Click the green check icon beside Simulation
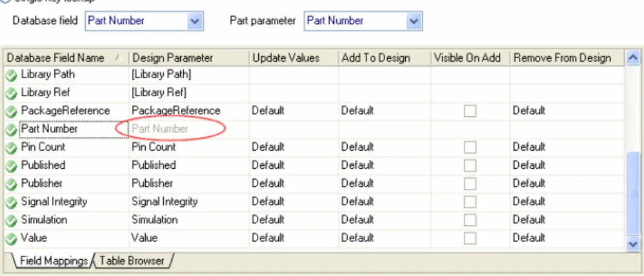644x276 pixels. [11, 221]
